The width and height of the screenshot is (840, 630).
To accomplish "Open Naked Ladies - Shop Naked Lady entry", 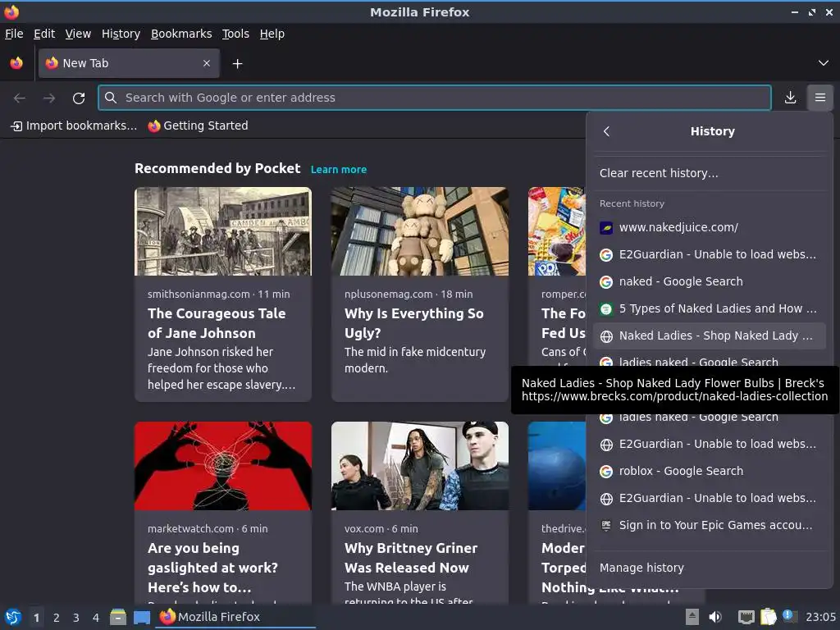I will point(710,336).
